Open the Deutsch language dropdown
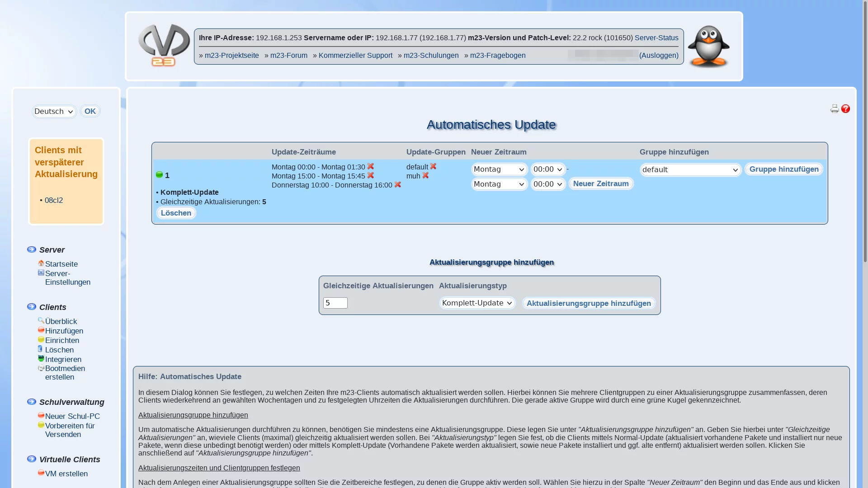 tap(54, 112)
